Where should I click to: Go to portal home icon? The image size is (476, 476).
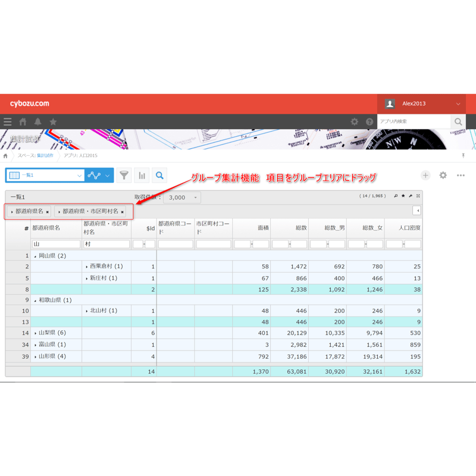point(23,122)
